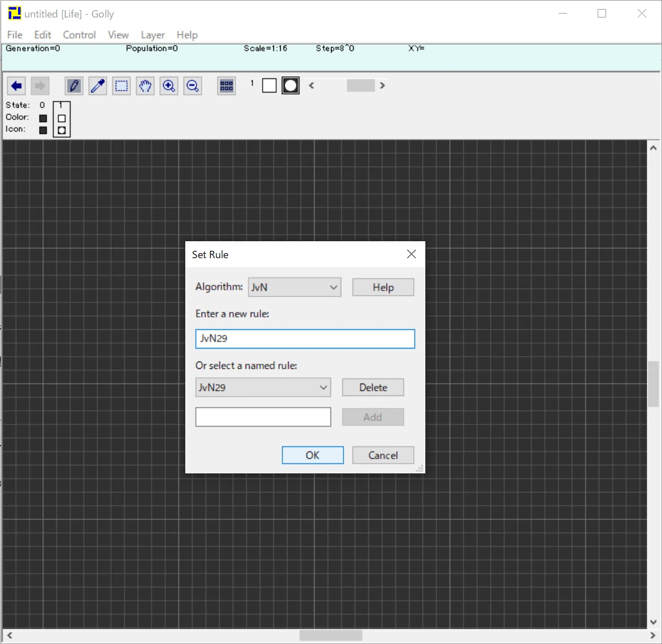Click the Generation=0 status text
The image size is (662, 644).
tap(33, 49)
